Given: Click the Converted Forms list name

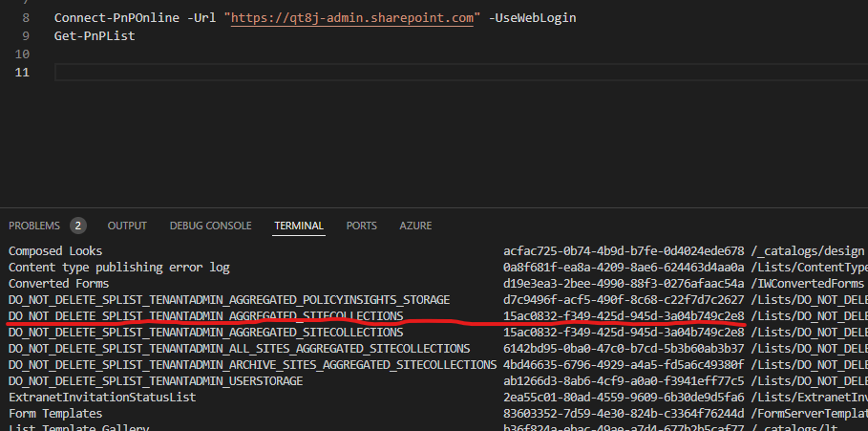Looking at the screenshot, I should coord(58,284).
